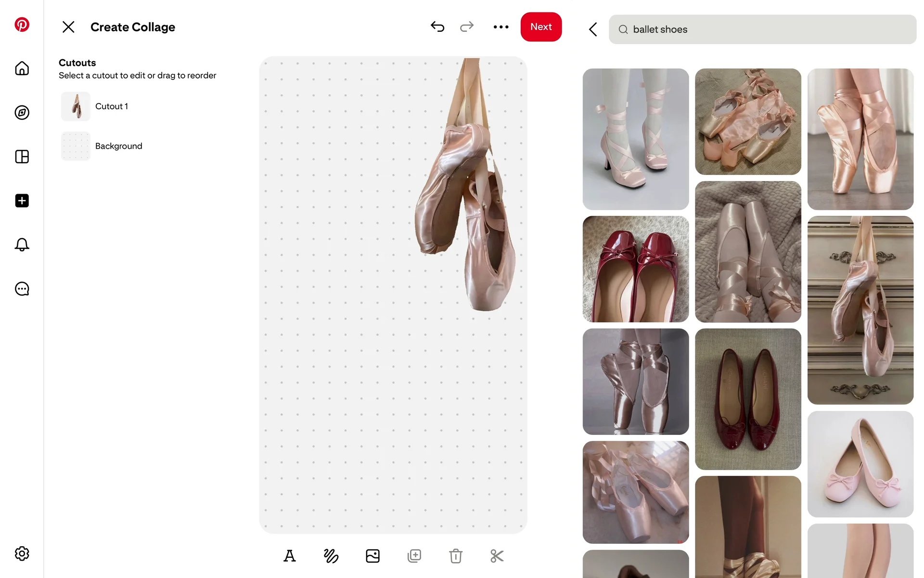
Task: Close the Create Collage editor
Action: click(68, 27)
